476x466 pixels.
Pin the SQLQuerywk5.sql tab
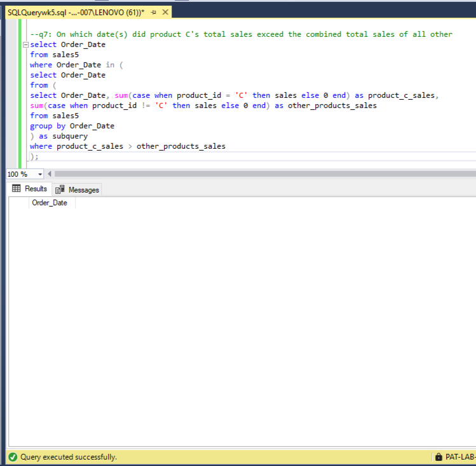(x=154, y=13)
